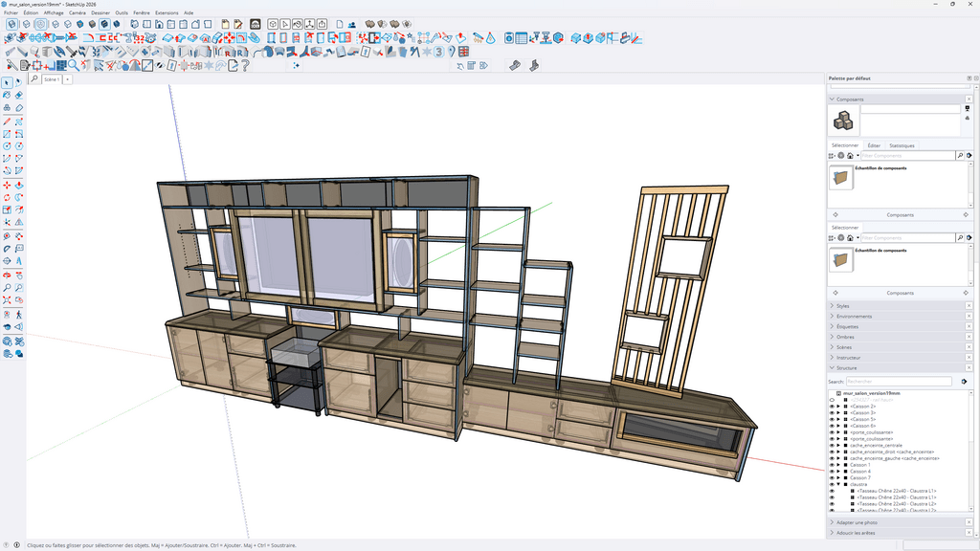Open the help question mark icon

click(245, 66)
